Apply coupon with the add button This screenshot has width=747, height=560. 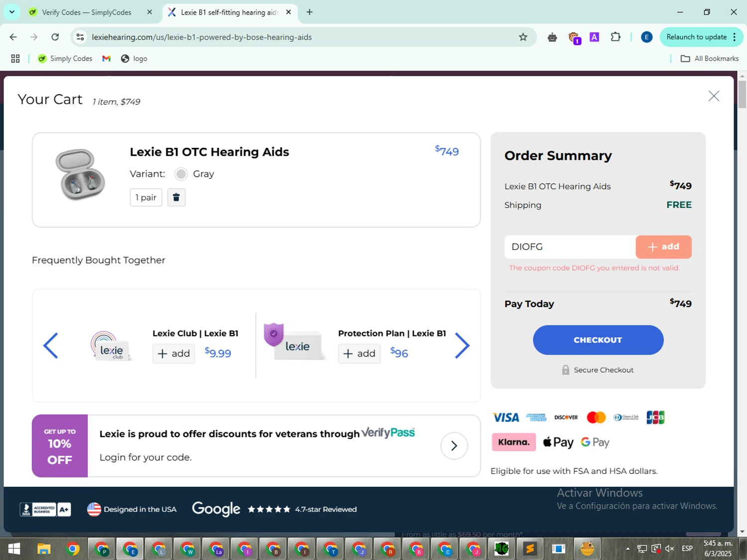click(x=663, y=247)
